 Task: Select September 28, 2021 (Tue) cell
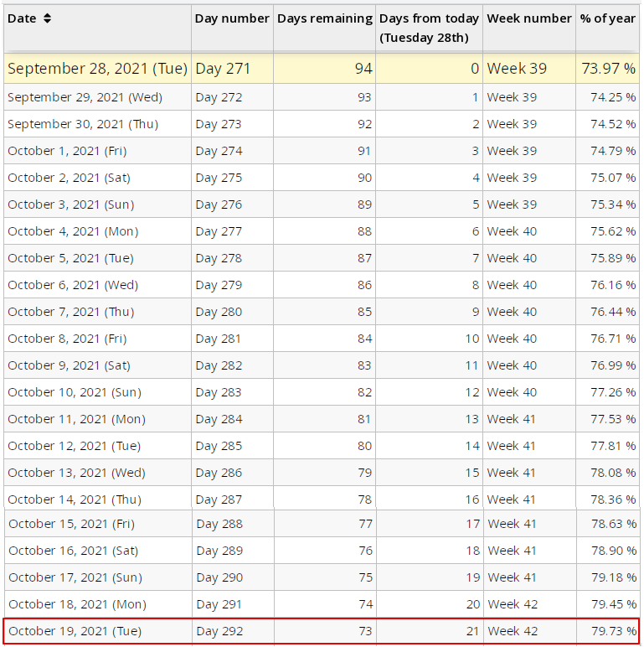(x=98, y=69)
